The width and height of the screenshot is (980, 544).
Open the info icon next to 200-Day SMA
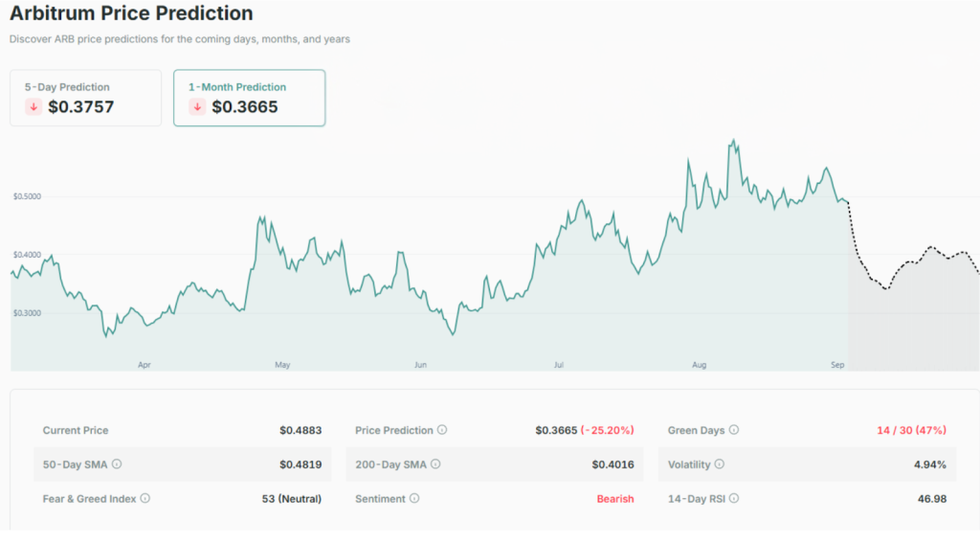(x=435, y=464)
